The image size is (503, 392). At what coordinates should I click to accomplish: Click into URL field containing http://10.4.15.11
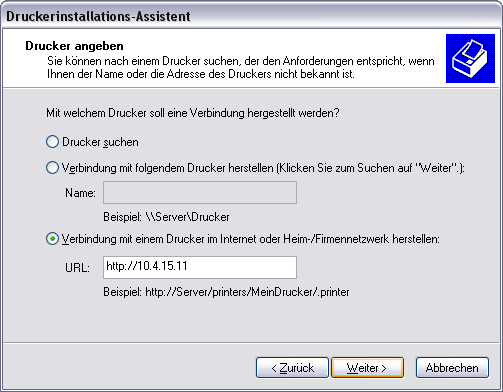(x=200, y=267)
